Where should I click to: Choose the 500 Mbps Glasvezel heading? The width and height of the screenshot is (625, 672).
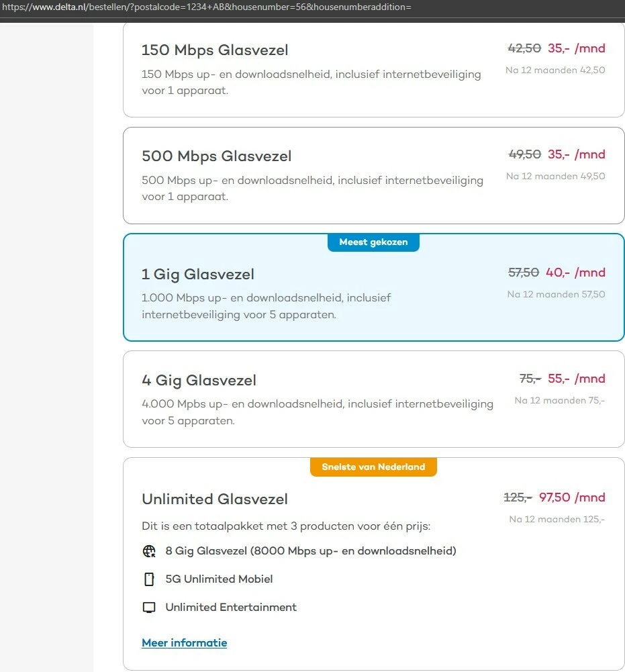tap(216, 156)
